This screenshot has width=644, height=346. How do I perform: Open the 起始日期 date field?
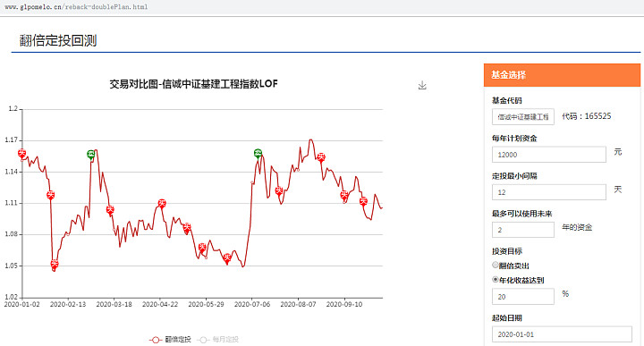pos(562,334)
